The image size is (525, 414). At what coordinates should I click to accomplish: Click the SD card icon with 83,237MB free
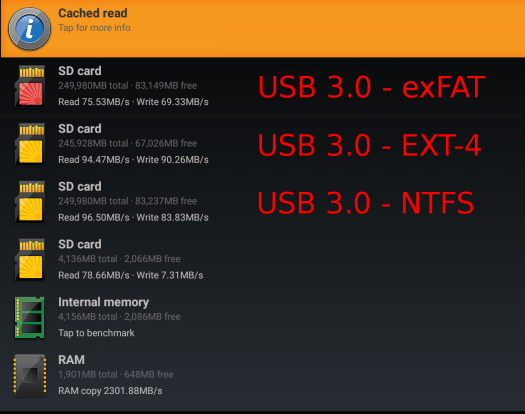pos(30,202)
